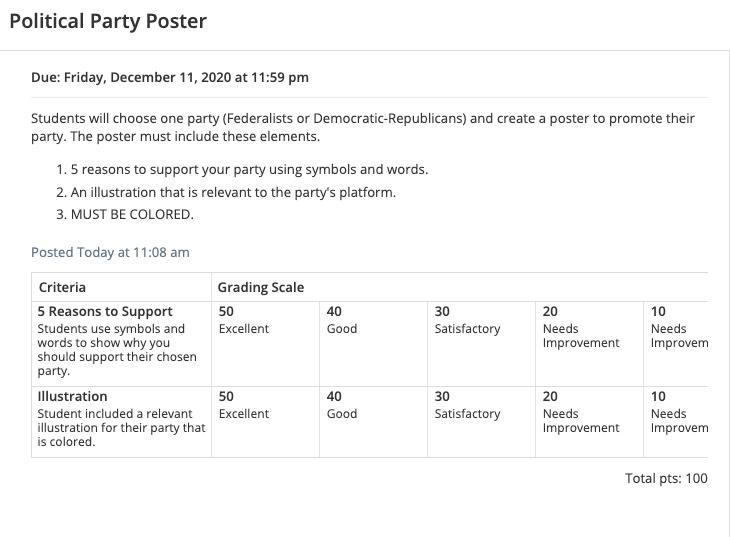Click the Political Party Poster title
This screenshot has height=537, width=730.
tap(108, 21)
